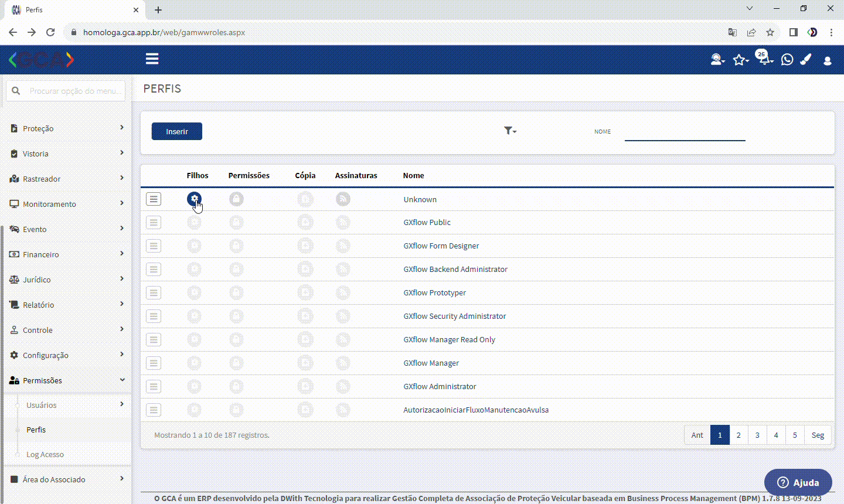This screenshot has width=844, height=504.
Task: Click Assinaturas icon for GXflow Prototyper
Action: [343, 293]
